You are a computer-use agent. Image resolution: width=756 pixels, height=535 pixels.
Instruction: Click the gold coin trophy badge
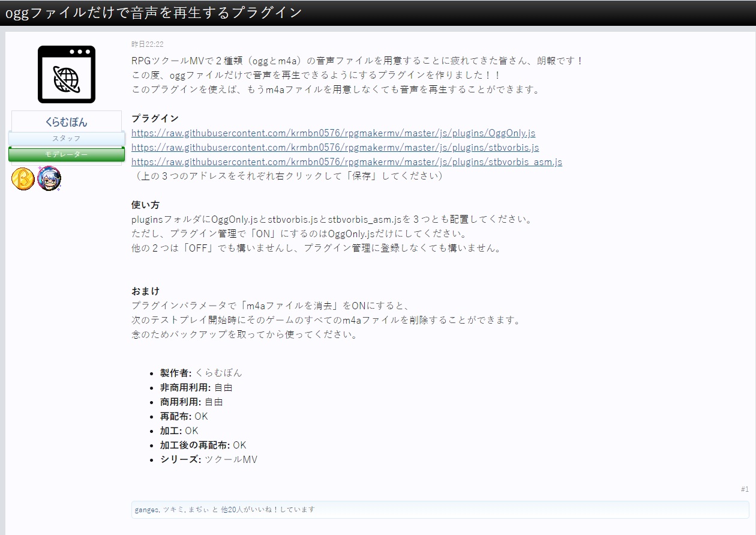[x=23, y=179]
